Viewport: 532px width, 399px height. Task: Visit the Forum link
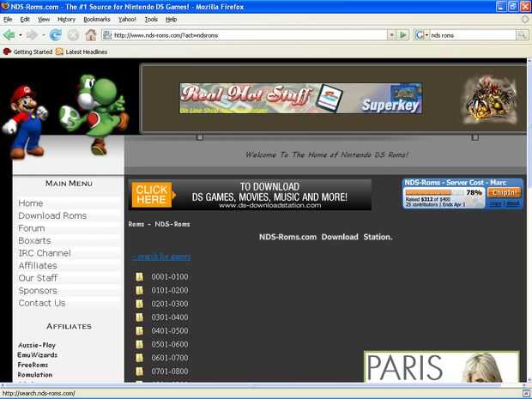[x=32, y=228]
